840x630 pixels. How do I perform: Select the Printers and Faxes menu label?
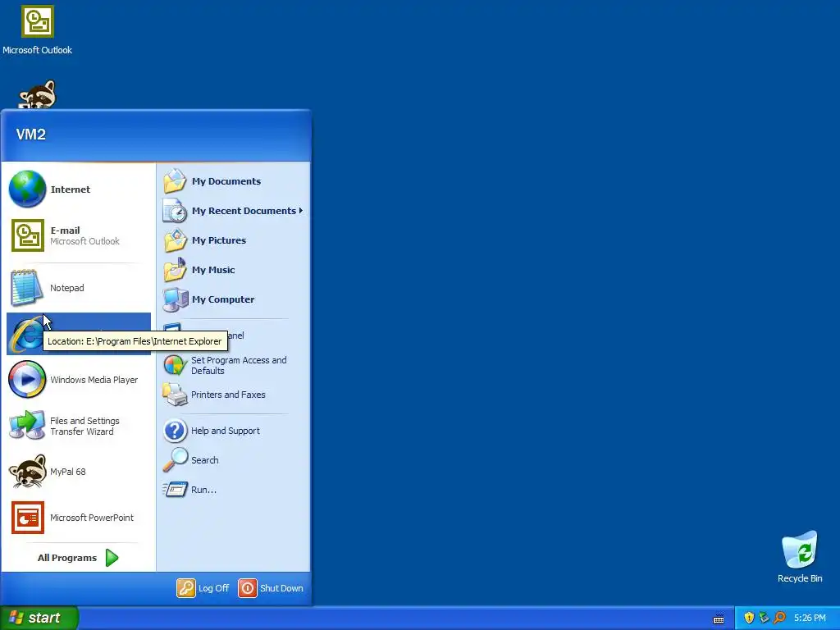click(228, 395)
